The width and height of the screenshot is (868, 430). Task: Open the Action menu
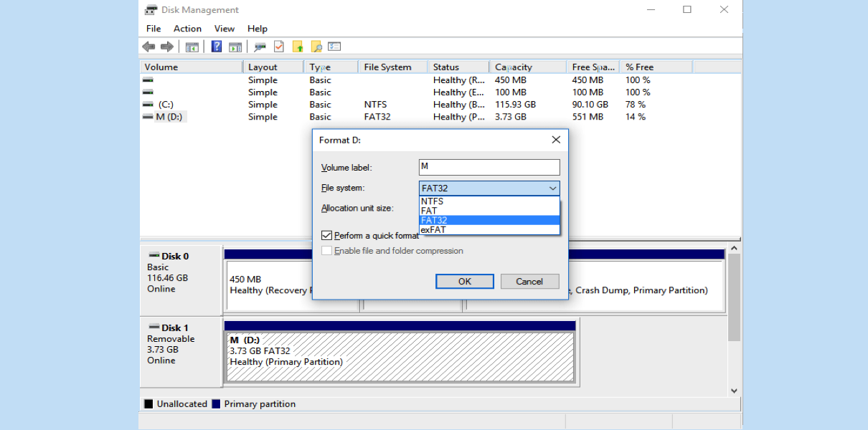point(187,29)
